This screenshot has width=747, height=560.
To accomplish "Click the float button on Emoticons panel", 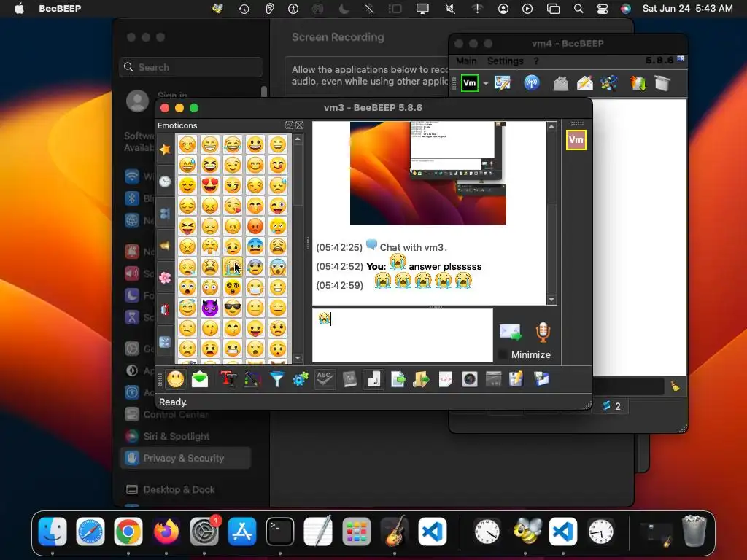I will click(x=289, y=125).
